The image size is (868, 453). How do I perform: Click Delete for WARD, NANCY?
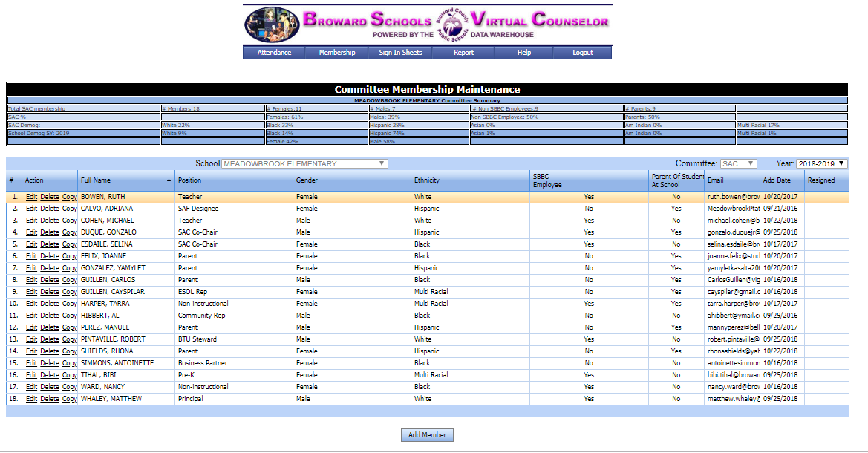pyautogui.click(x=49, y=387)
